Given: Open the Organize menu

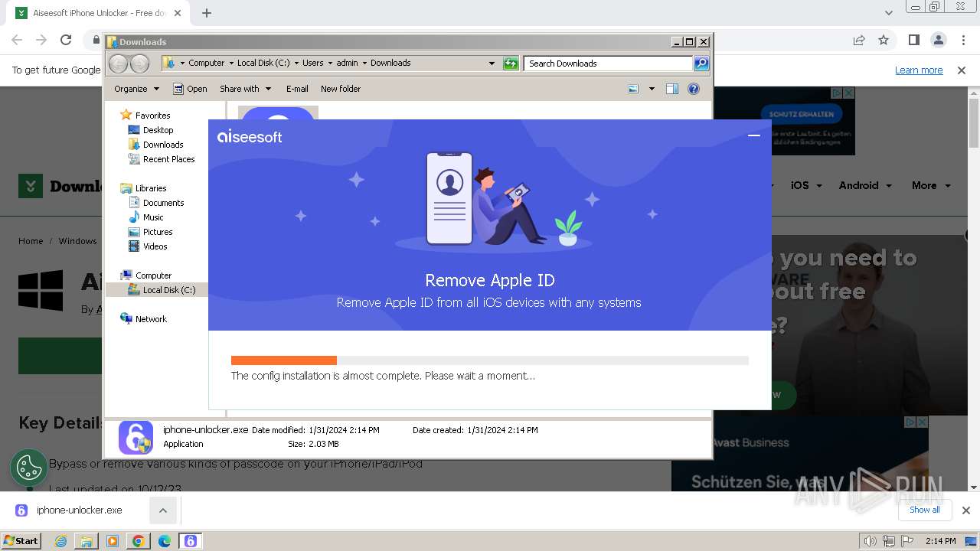Looking at the screenshot, I should tap(136, 89).
